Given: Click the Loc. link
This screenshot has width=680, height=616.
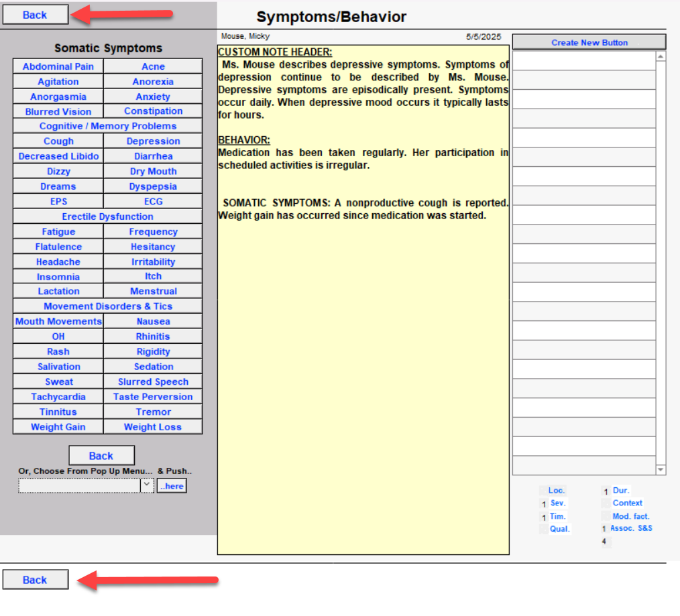Looking at the screenshot, I should pos(557,491).
